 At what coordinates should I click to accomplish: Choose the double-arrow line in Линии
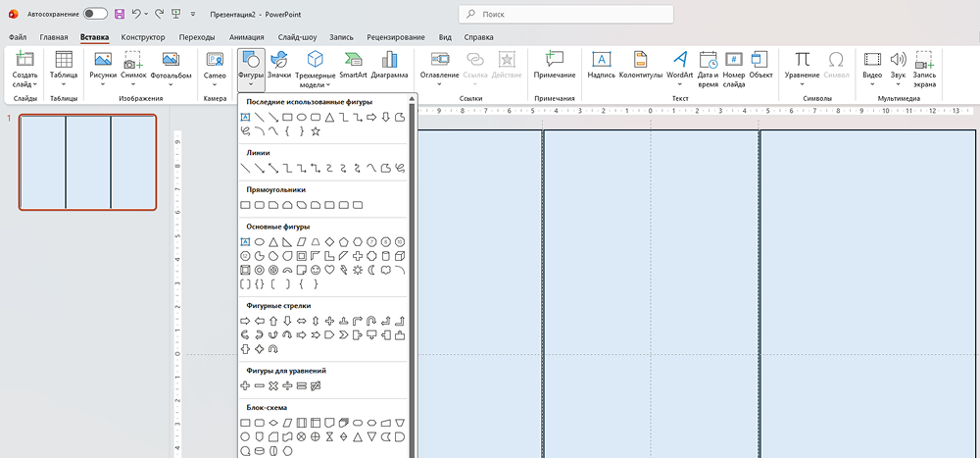coord(273,168)
